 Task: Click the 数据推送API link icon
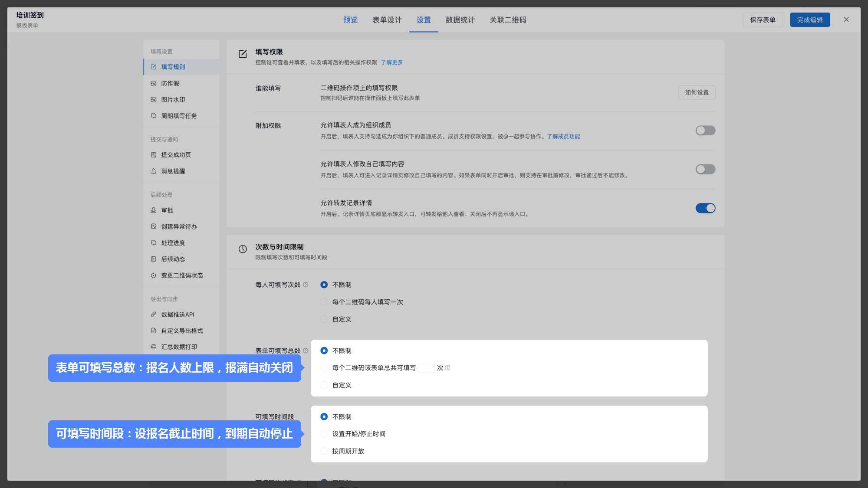pyautogui.click(x=154, y=314)
